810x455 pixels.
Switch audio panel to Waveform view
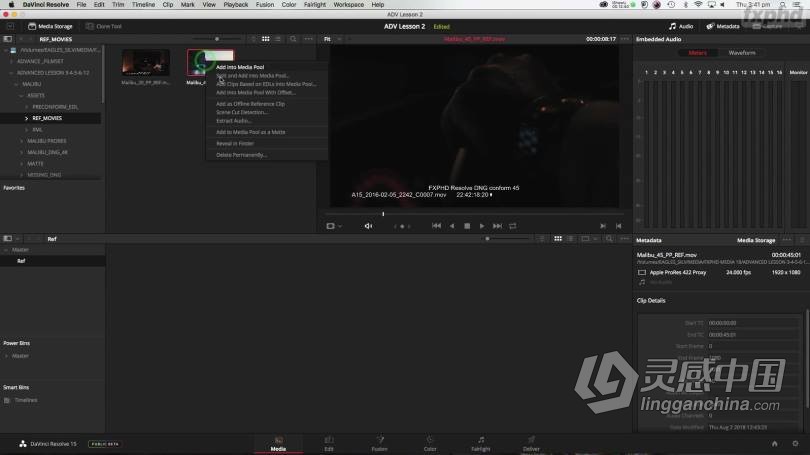coord(742,52)
